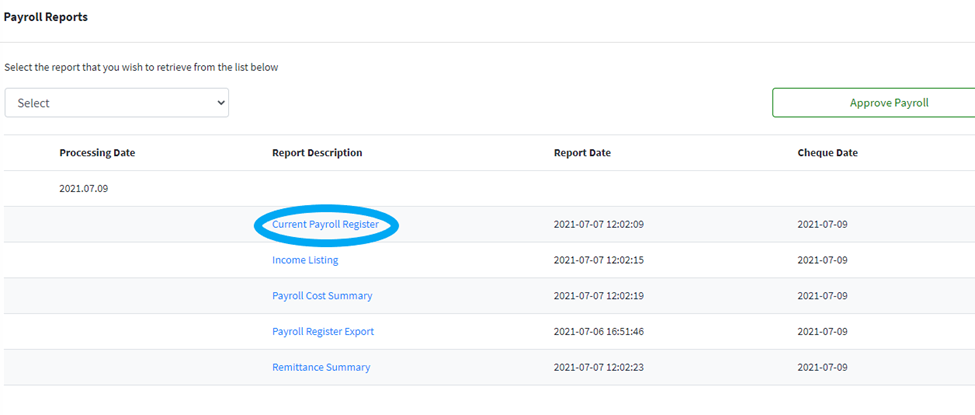
Task: Open the Income Listing report link
Action: 305,260
